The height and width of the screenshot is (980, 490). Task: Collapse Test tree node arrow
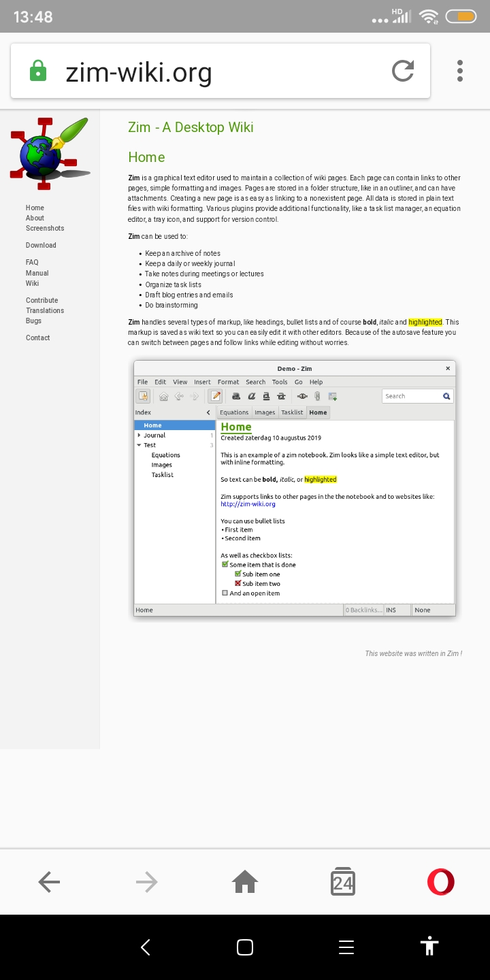(x=140, y=445)
